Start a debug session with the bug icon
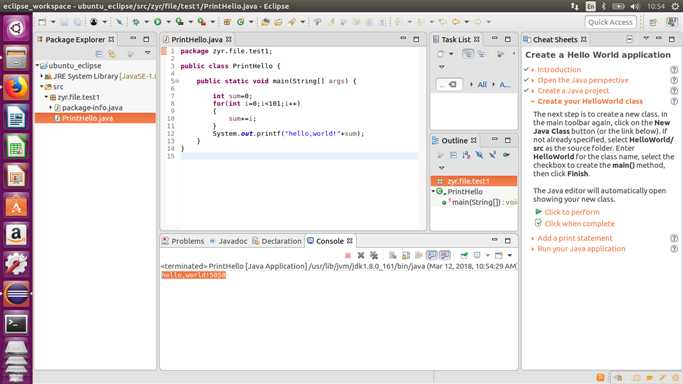683x384 pixels. [x=136, y=22]
